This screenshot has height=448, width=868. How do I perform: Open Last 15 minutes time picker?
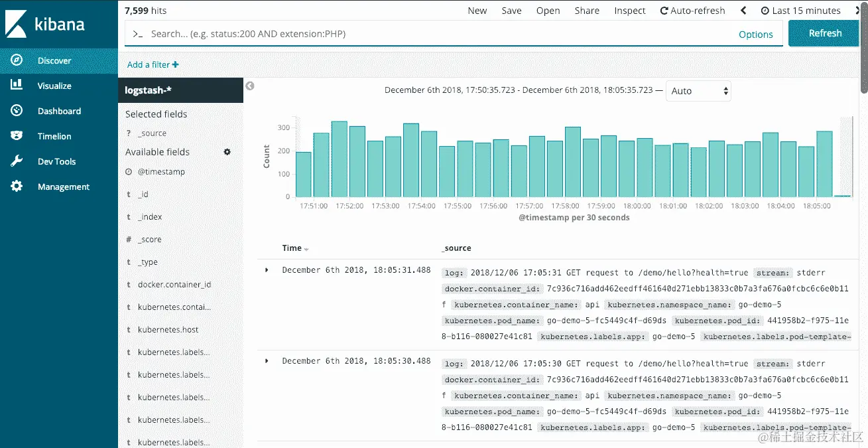(x=801, y=11)
